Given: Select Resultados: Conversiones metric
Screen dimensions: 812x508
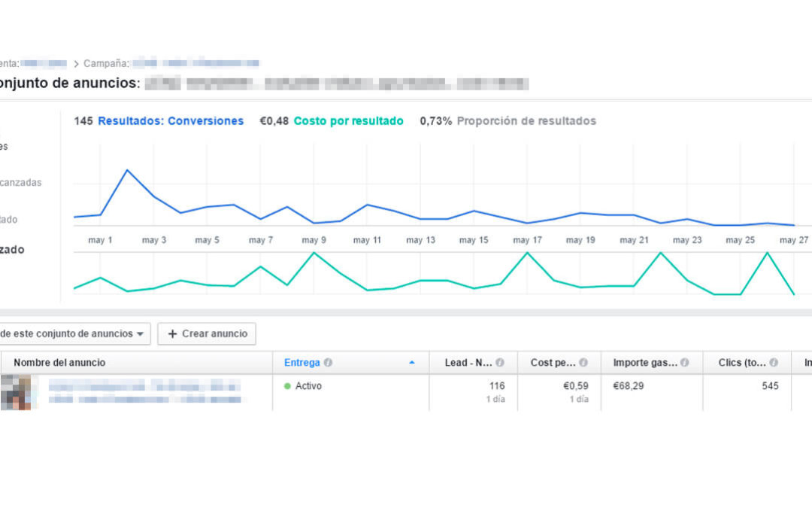Looking at the screenshot, I should tap(170, 121).
